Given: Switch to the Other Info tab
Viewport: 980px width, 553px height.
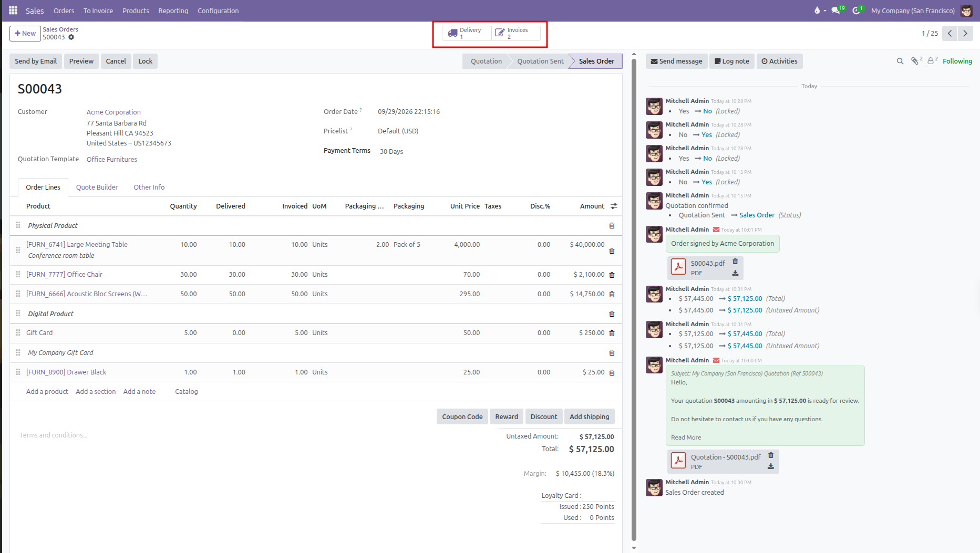Looking at the screenshot, I should coord(149,187).
